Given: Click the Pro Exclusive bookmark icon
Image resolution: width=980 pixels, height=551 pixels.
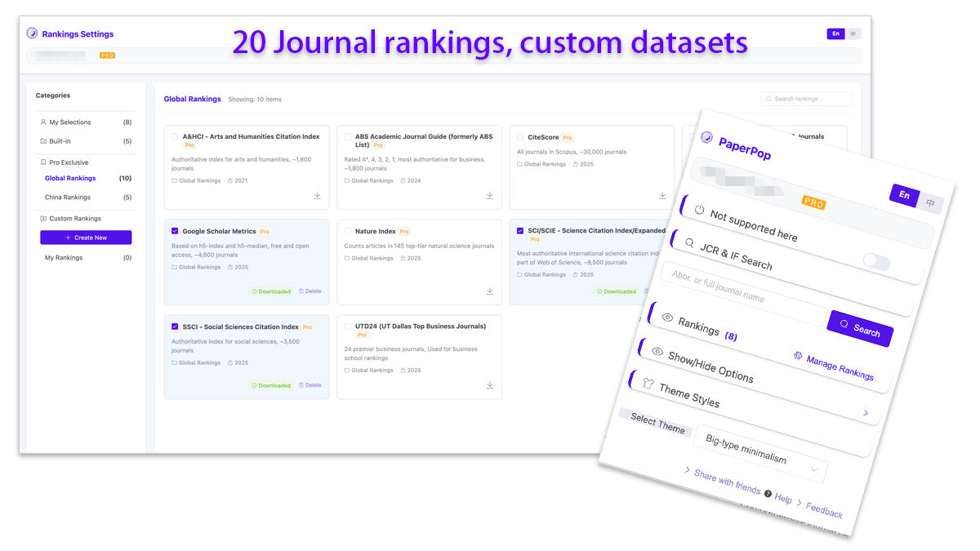Looking at the screenshot, I should pos(43,162).
